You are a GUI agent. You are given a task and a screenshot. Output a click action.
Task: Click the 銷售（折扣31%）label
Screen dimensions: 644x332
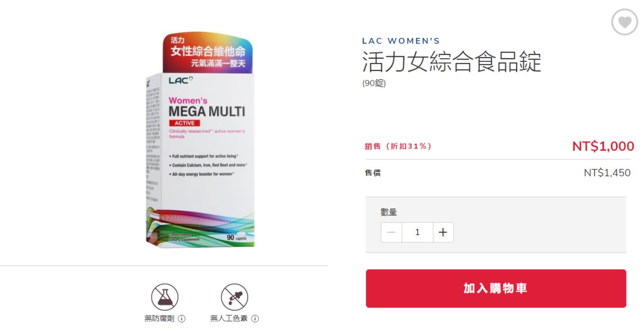(x=398, y=146)
